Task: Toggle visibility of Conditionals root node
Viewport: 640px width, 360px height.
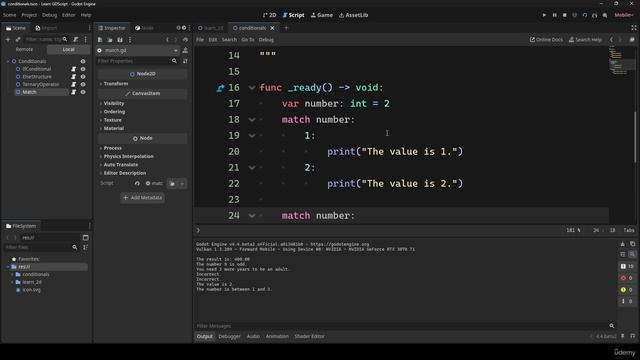Action: coord(83,61)
